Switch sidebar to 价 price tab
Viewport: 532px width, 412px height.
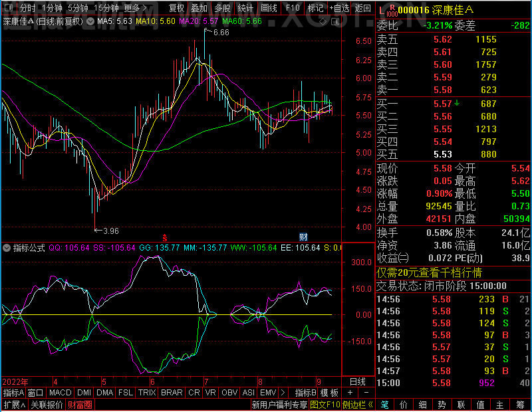pos(404,405)
